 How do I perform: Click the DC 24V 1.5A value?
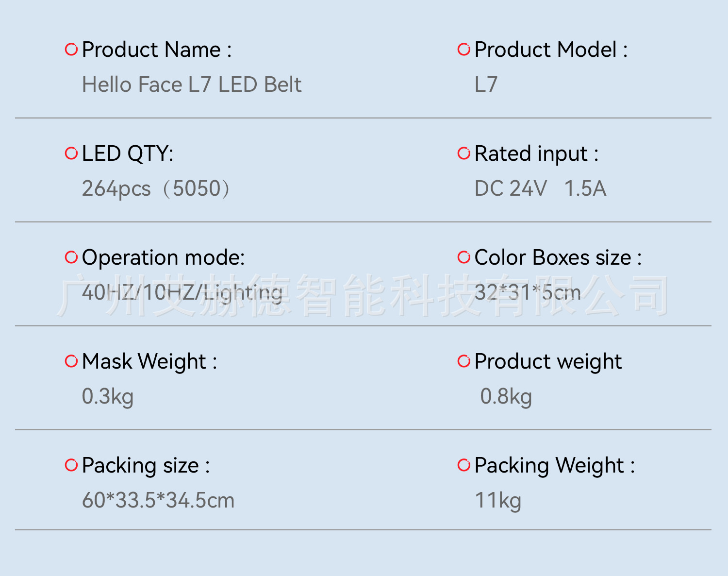tap(540, 189)
